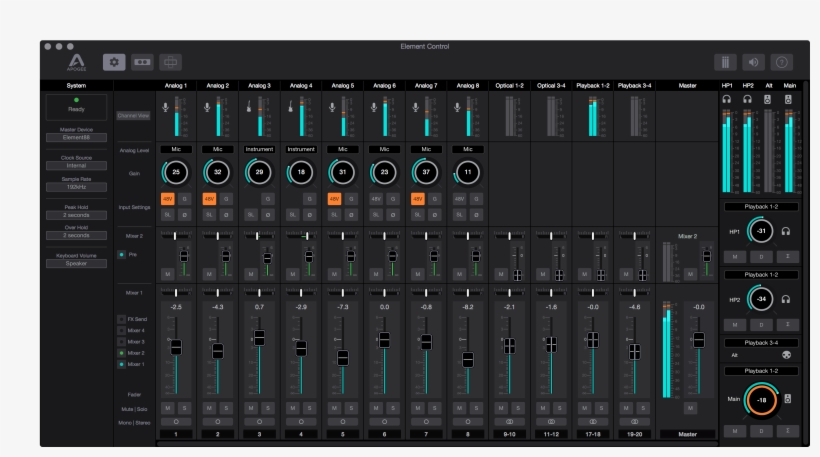Open the Over Hold dropdown
Screen dimensions: 820x457
(x=76, y=236)
